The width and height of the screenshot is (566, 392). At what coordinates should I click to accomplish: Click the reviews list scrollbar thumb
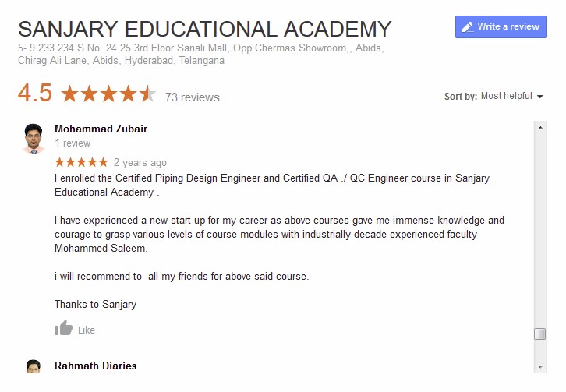click(539, 334)
